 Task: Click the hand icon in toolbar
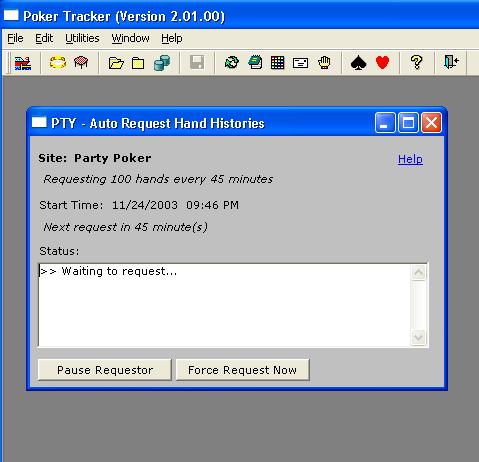click(x=324, y=62)
